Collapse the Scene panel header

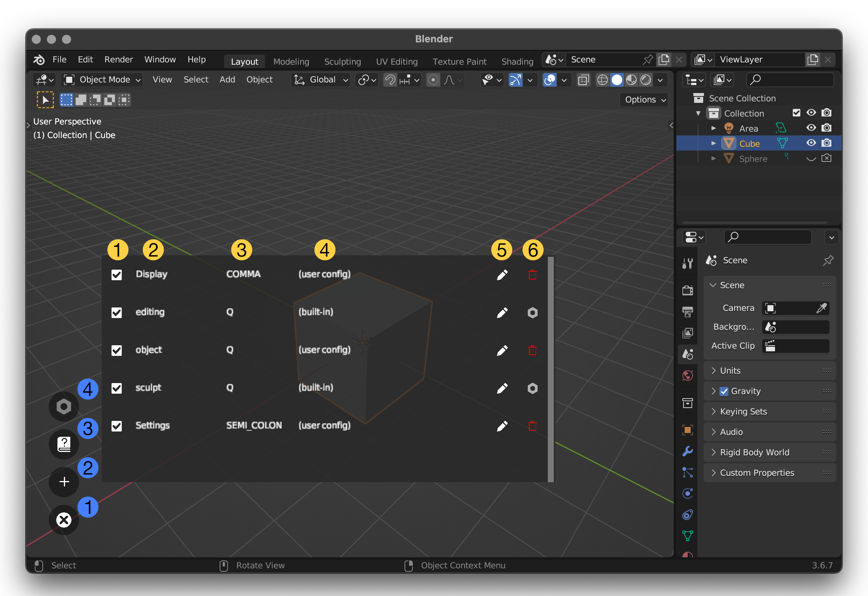(770, 285)
